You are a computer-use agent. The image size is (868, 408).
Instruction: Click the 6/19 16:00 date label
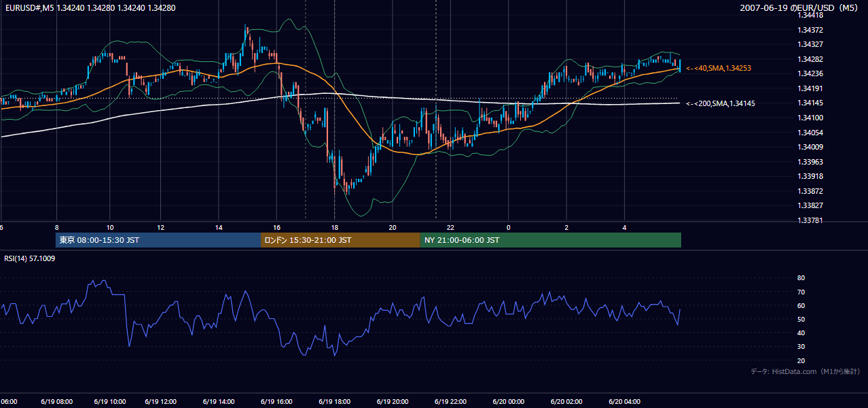pos(276,402)
